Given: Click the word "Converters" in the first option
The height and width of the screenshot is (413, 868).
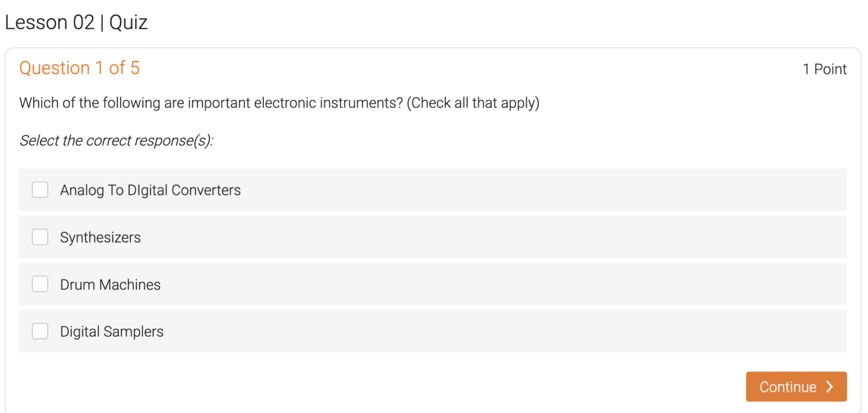Looking at the screenshot, I should (x=206, y=190).
